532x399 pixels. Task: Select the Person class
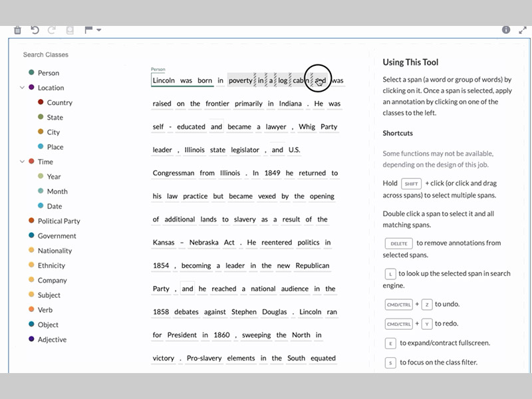tap(48, 73)
